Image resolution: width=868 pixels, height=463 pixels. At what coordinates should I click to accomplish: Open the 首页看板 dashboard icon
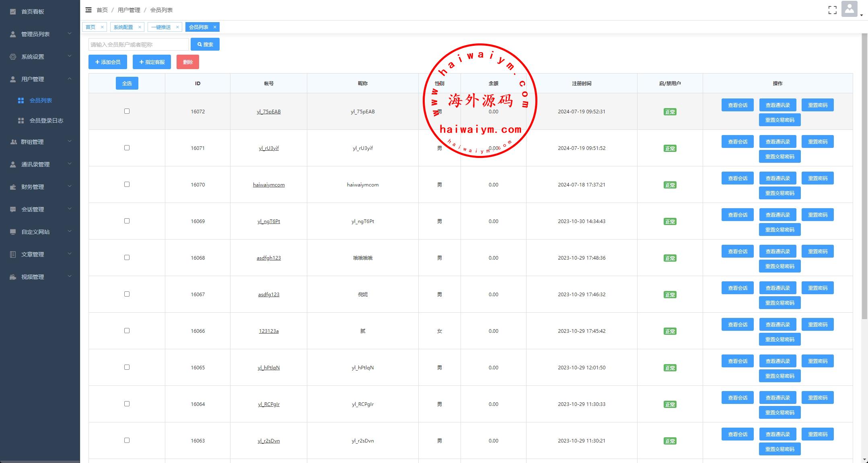coord(13,12)
